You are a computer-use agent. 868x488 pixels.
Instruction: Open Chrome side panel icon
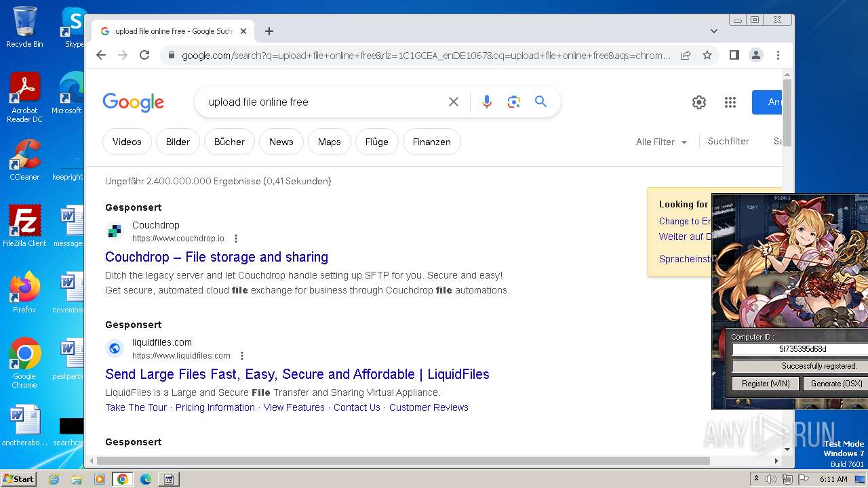734,55
